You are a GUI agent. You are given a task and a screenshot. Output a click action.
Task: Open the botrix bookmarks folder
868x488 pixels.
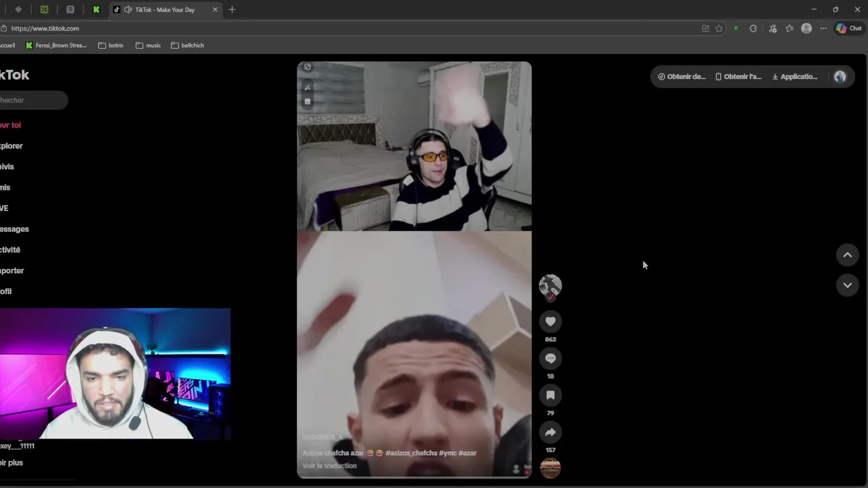[111, 45]
